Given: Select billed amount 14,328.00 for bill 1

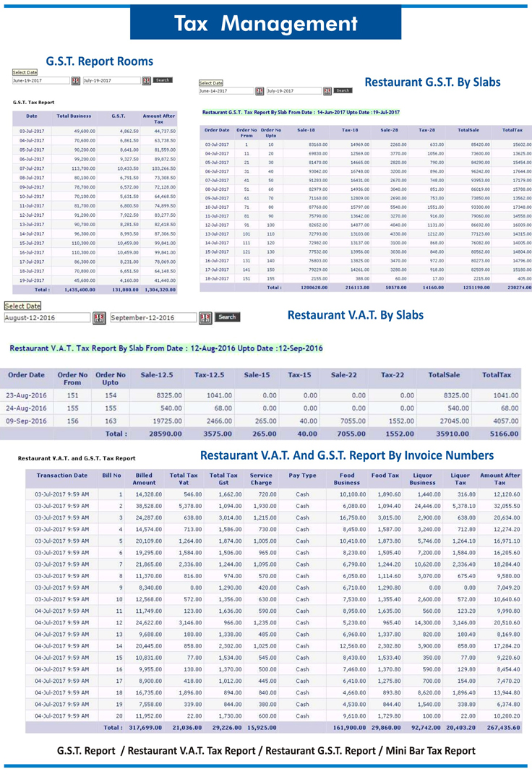Looking at the screenshot, I should 149,494.
